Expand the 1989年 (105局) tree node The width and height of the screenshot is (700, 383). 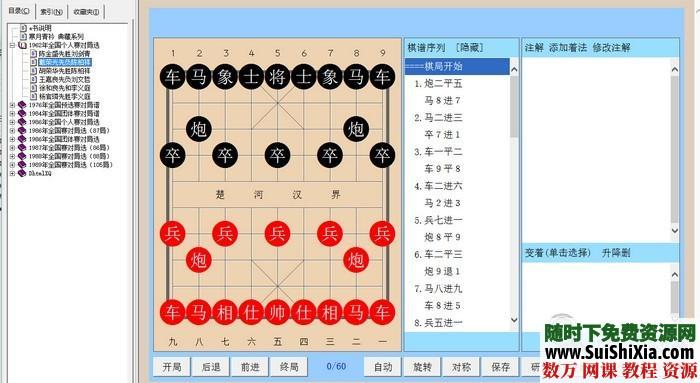tap(12, 165)
